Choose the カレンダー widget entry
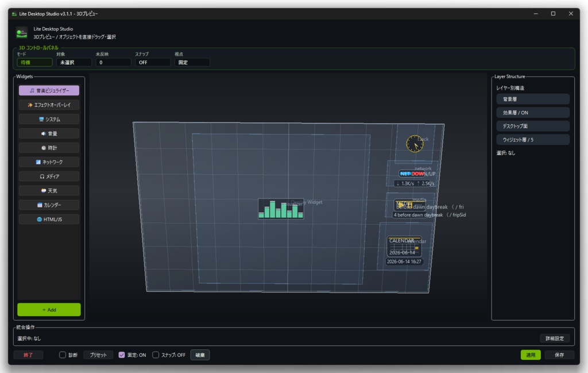Viewport: 588px width, 373px height. 49,205
